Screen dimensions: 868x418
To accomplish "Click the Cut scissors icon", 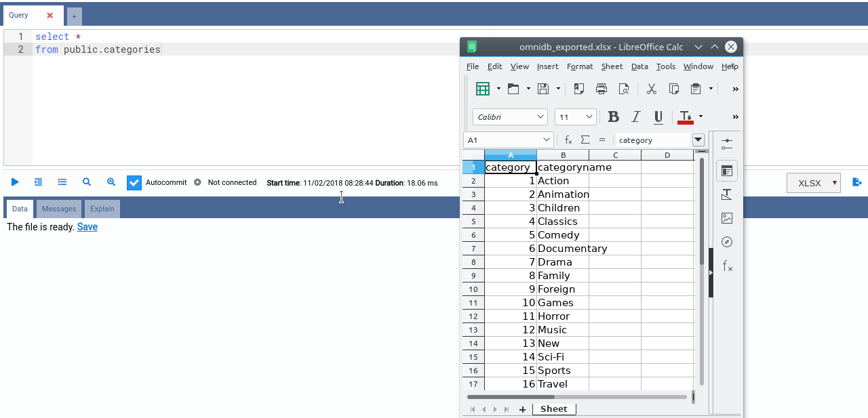I will coord(652,89).
